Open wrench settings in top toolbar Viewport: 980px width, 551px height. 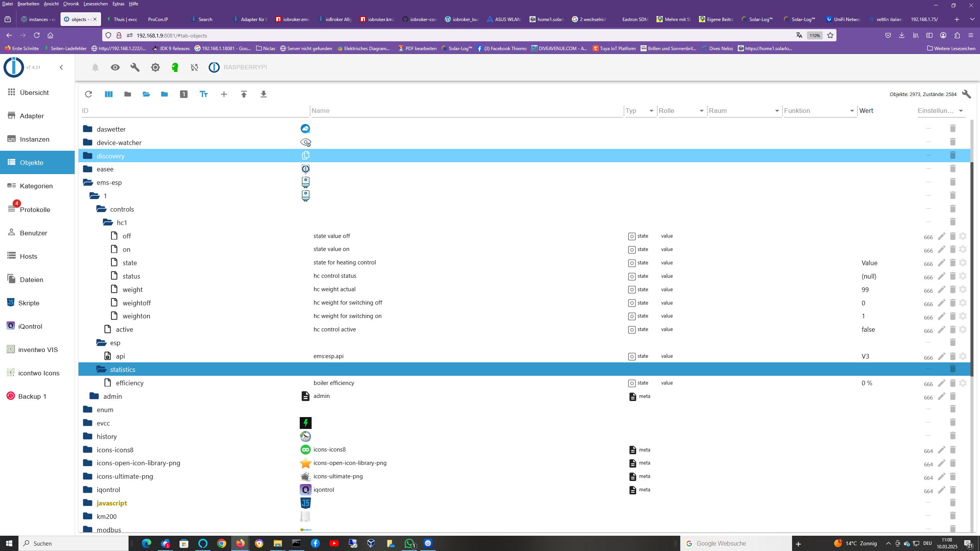coord(135,67)
